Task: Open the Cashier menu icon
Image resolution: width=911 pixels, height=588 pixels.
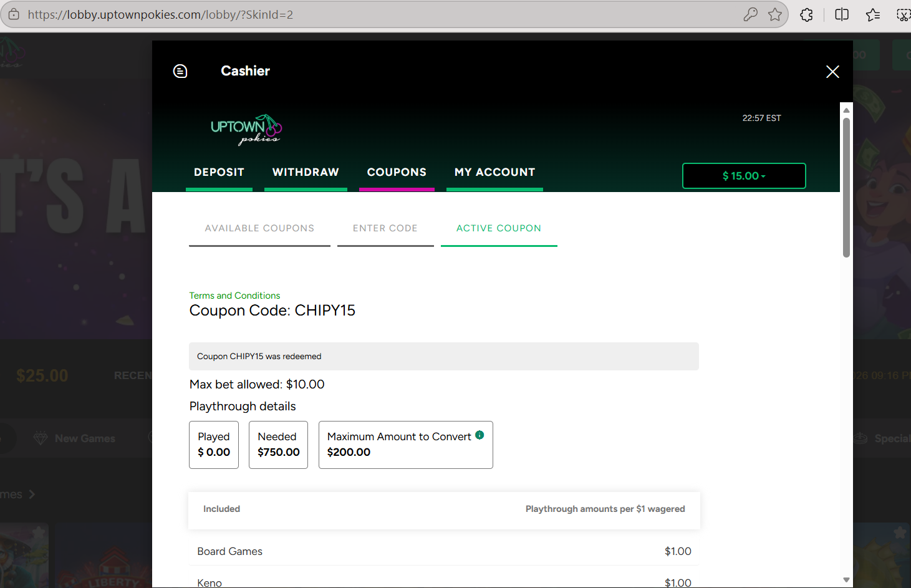Action: (x=180, y=71)
